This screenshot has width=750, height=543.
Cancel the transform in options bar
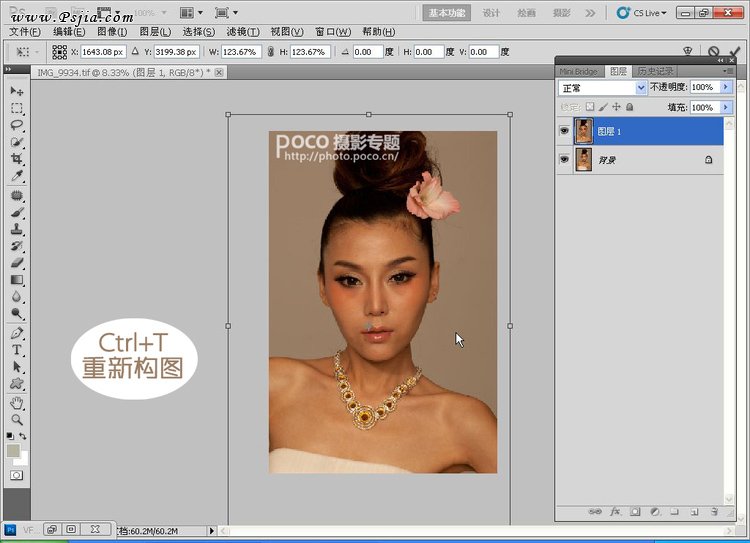pos(713,51)
